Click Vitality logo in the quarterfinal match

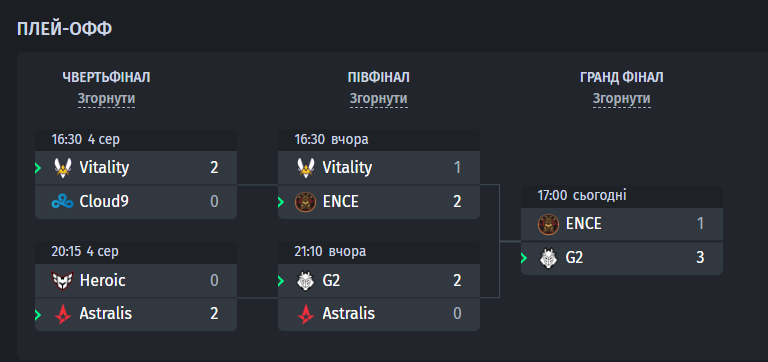63,168
